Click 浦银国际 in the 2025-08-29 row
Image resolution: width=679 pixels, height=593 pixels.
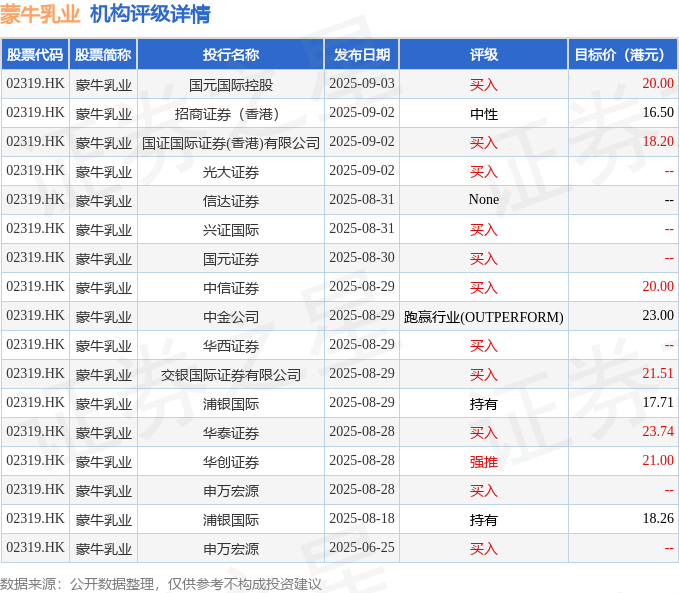coord(231,404)
